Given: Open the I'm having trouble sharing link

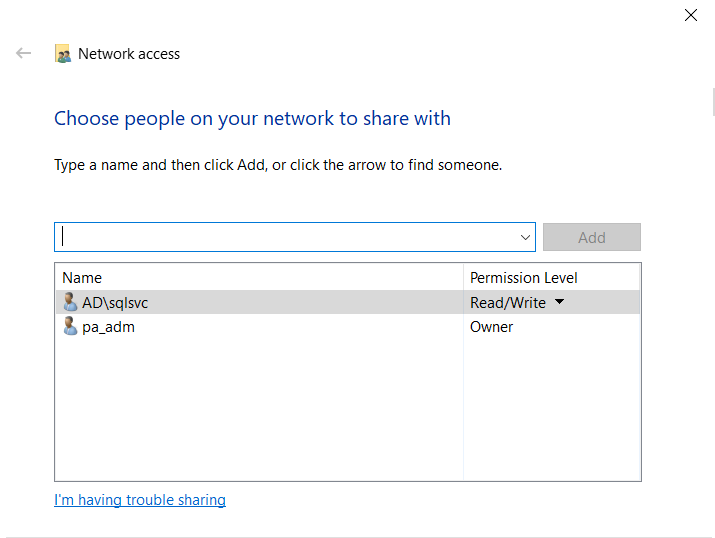Looking at the screenshot, I should [140, 500].
